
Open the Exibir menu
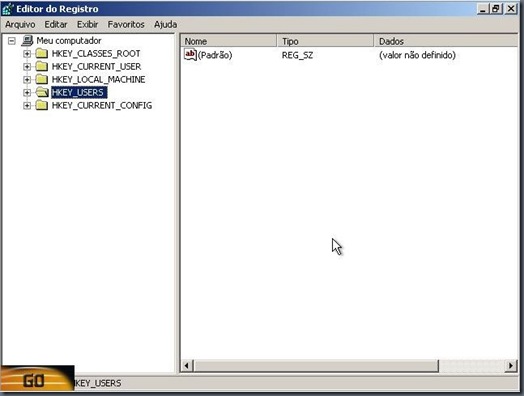coord(87,24)
